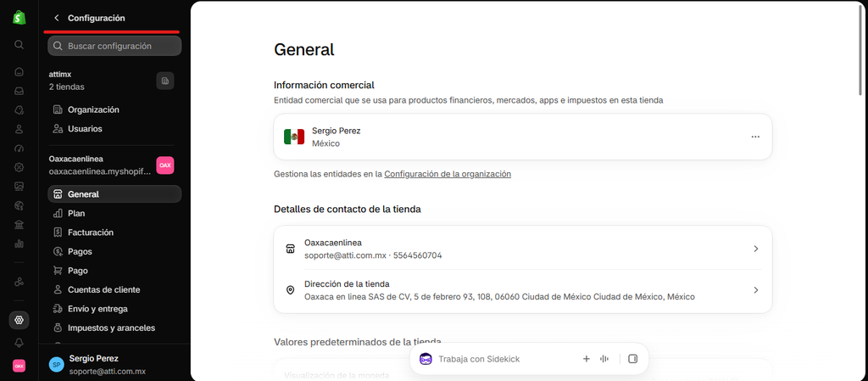The width and height of the screenshot is (868, 381).
Task: Click the voice waveform icon in Sidekick bar
Action: tap(604, 359)
